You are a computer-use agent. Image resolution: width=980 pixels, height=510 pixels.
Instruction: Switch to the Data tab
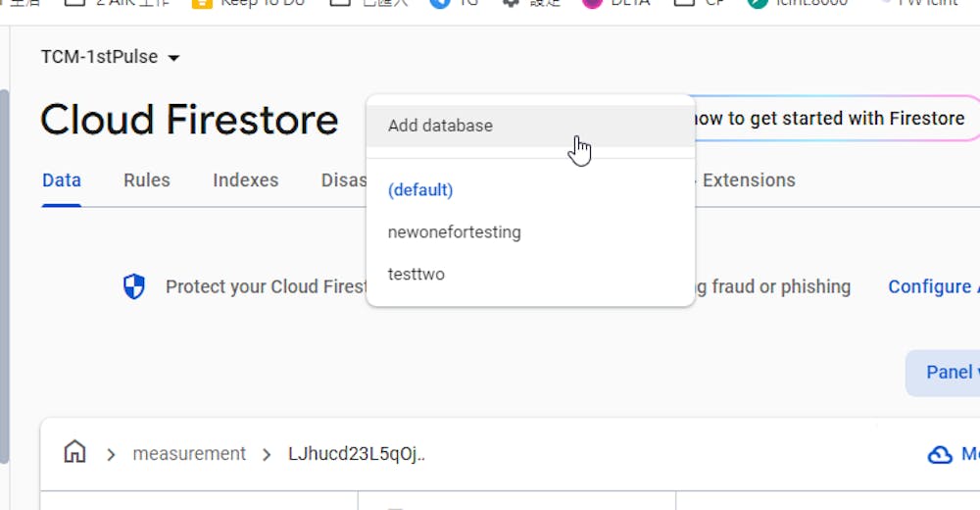click(x=61, y=180)
